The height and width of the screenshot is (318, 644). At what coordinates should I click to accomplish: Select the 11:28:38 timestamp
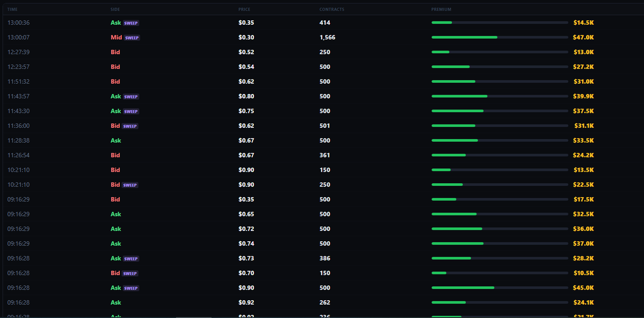18,141
